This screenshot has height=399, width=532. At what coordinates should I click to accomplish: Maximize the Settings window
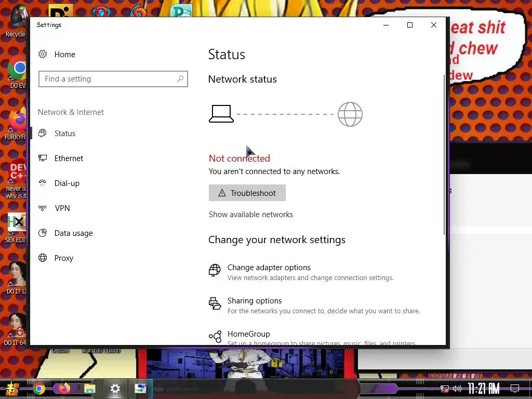410,25
